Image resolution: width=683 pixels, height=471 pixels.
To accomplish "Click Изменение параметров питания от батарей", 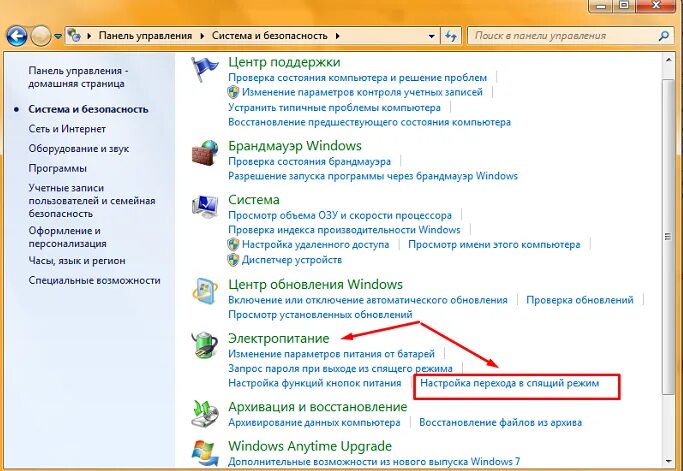I will 331,354.
